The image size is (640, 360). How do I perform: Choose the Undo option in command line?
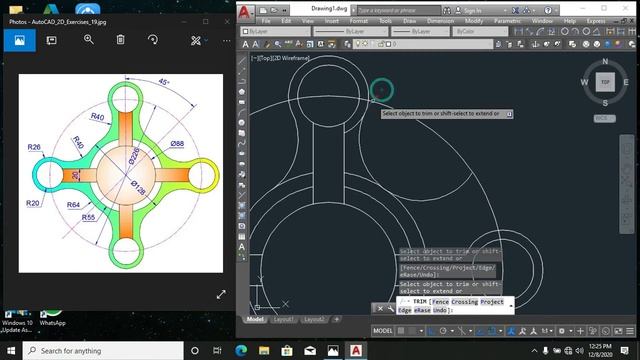[x=440, y=310]
